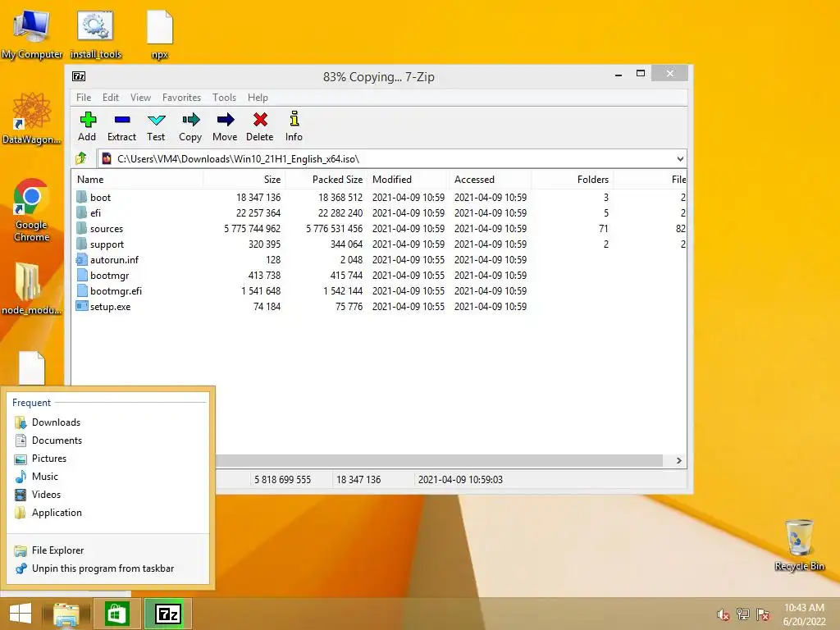Sort by the Folders column header
This screenshot has width=840, height=630.
(x=572, y=180)
